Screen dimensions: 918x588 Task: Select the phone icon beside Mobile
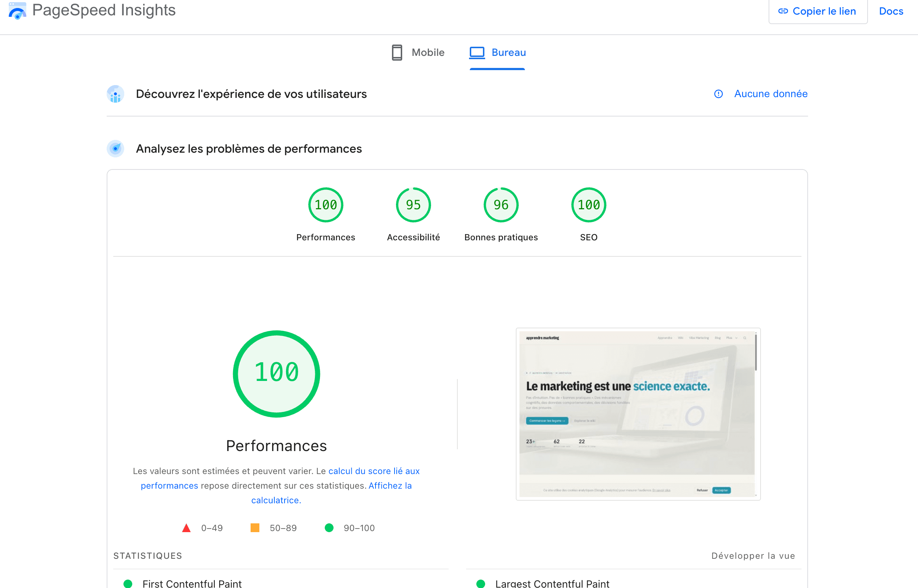[x=397, y=53]
